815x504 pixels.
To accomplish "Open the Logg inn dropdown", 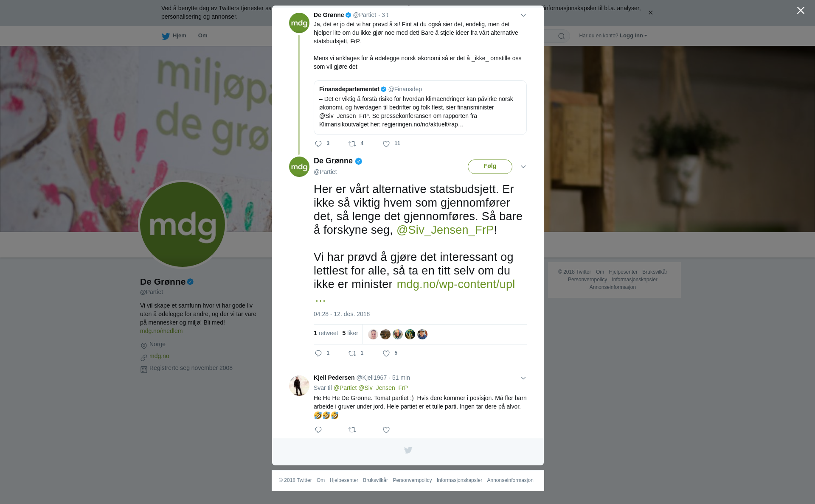I will 633,36.
